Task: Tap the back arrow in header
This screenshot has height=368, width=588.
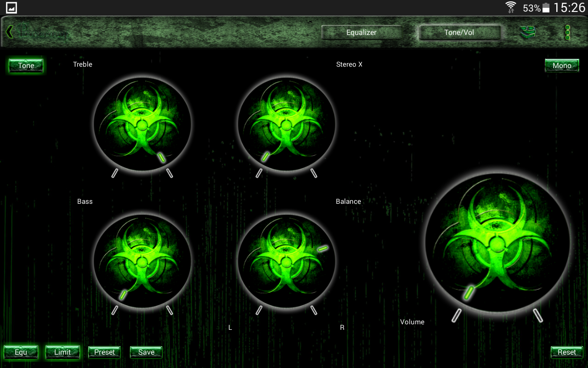Action: point(10,32)
